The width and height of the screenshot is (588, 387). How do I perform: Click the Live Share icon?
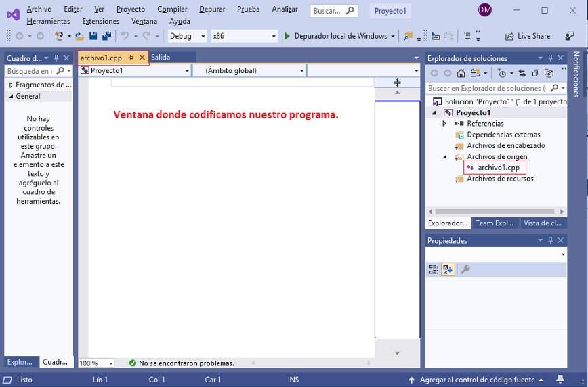pos(509,36)
